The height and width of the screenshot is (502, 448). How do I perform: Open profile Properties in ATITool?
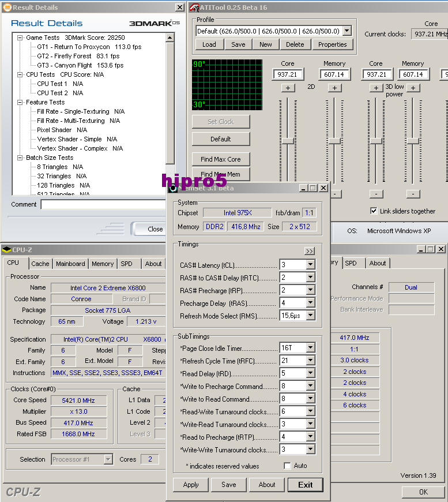pos(333,44)
